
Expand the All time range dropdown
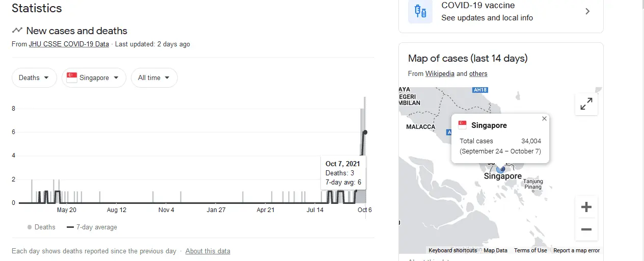(154, 77)
